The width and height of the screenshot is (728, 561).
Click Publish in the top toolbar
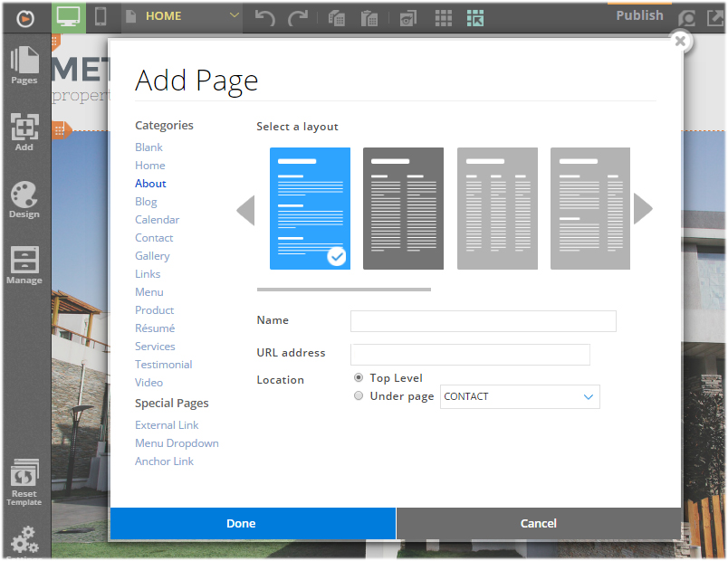639,15
